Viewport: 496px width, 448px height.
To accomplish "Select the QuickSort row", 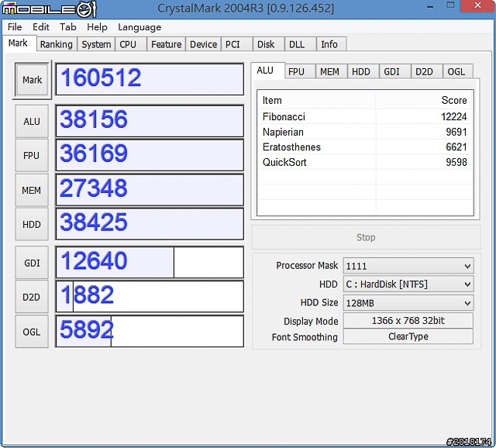I will tap(365, 162).
